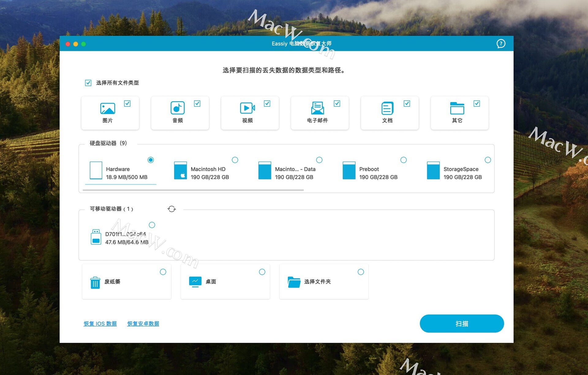
Task: Select the Hardware drive radio button
Action: [x=151, y=160]
